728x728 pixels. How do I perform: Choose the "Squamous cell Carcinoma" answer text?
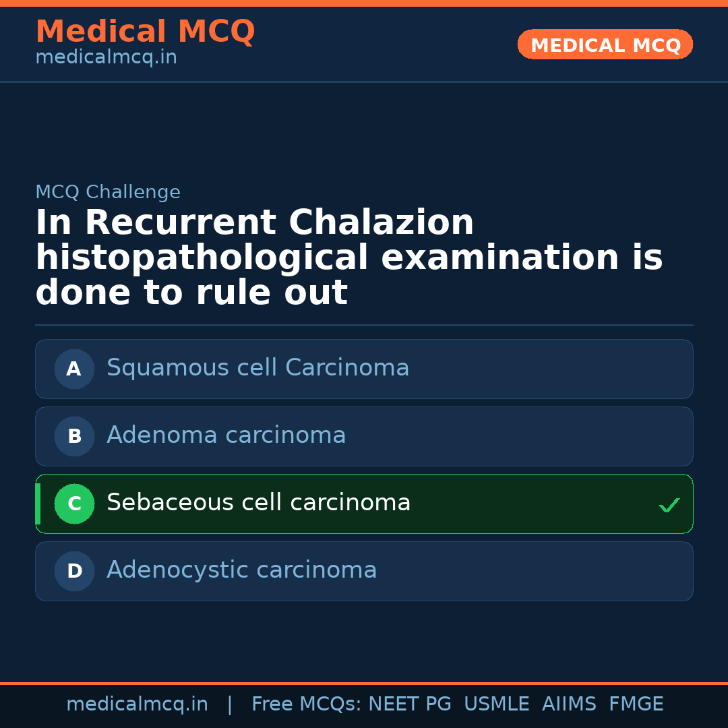click(x=257, y=368)
